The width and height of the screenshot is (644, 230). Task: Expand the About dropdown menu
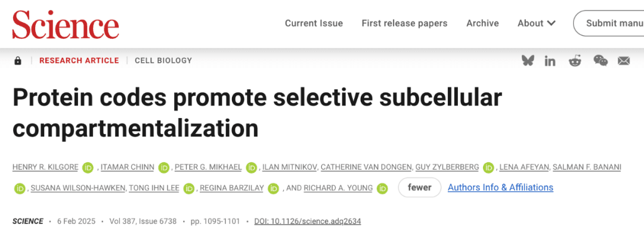[x=537, y=23]
